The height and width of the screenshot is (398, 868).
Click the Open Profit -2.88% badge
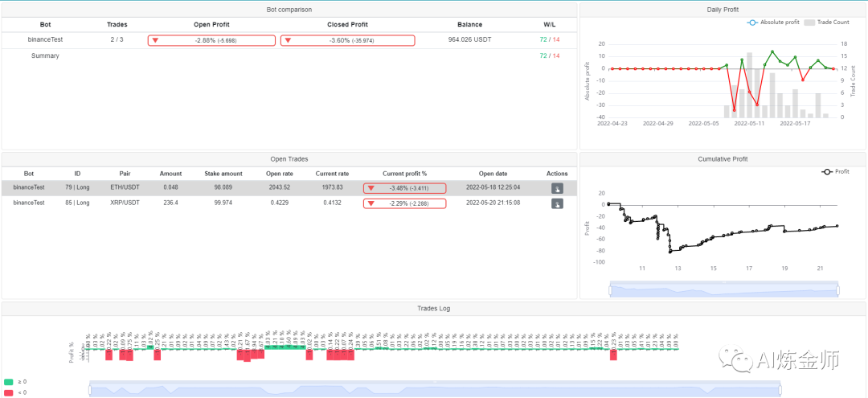211,40
